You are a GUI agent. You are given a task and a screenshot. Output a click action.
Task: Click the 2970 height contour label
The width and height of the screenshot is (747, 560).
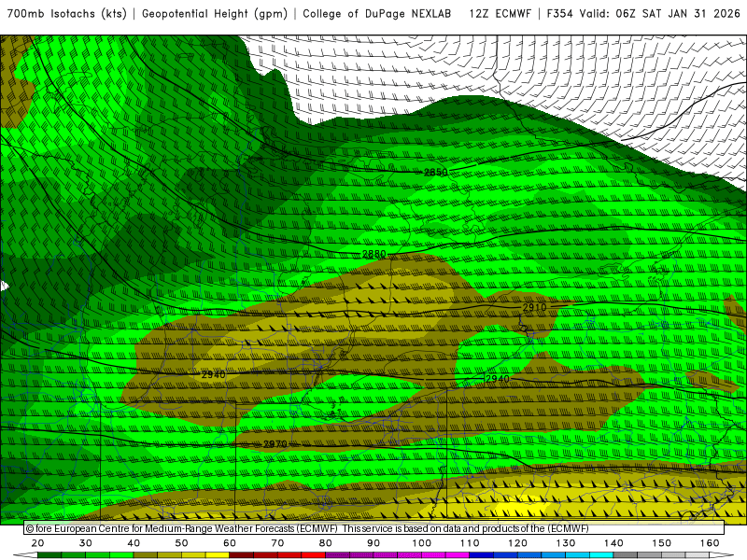coord(275,444)
